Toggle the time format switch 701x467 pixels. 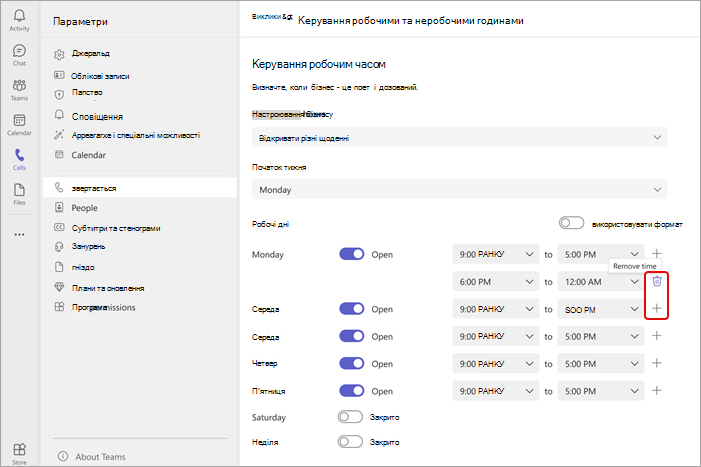point(571,223)
